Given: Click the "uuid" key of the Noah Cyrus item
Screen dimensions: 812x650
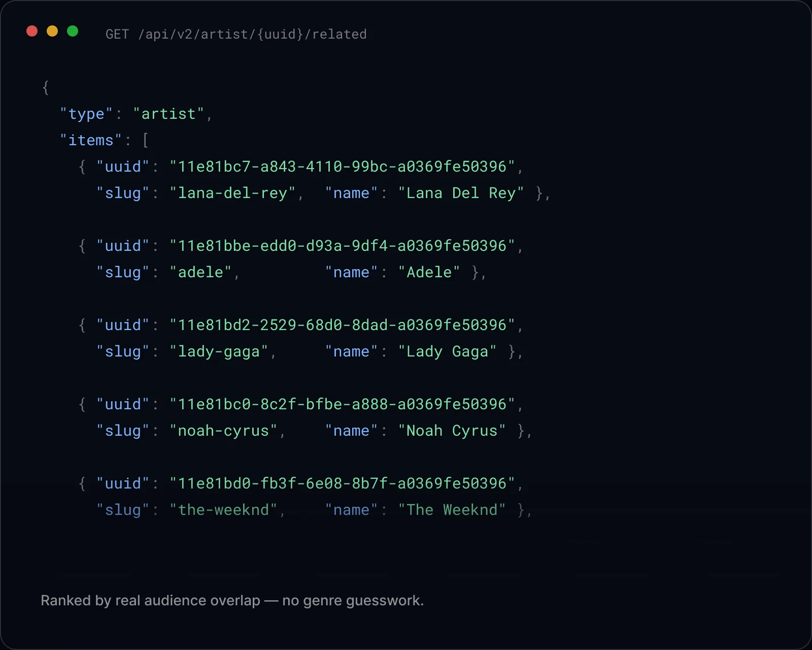Looking at the screenshot, I should [x=123, y=404].
